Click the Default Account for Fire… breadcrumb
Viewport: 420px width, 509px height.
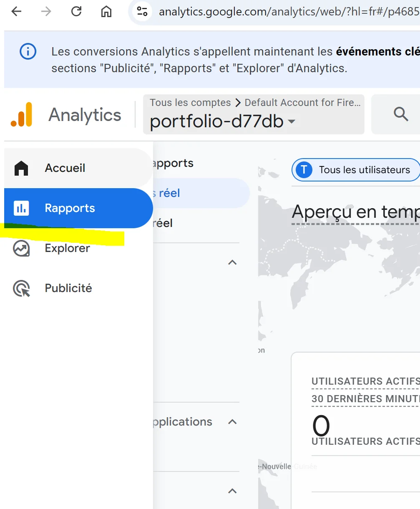[302, 103]
